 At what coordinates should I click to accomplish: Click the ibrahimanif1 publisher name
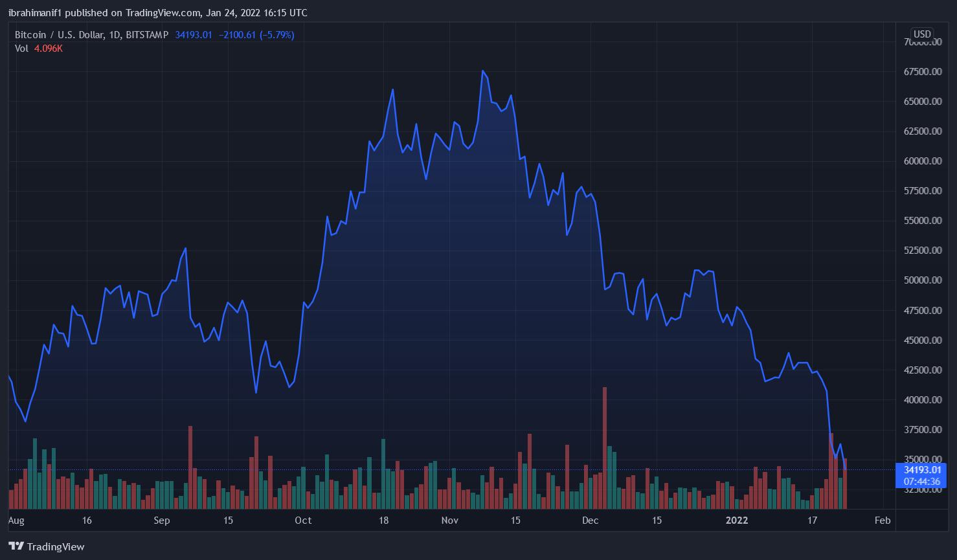pyautogui.click(x=35, y=13)
